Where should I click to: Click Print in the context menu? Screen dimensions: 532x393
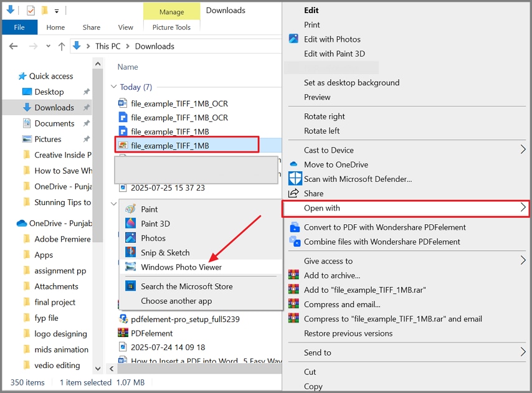click(x=312, y=24)
